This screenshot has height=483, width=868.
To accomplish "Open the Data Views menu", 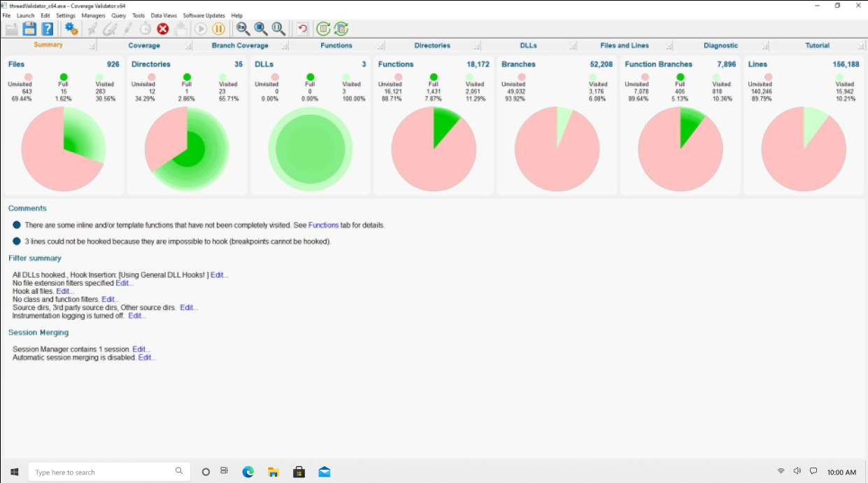I will (x=164, y=15).
